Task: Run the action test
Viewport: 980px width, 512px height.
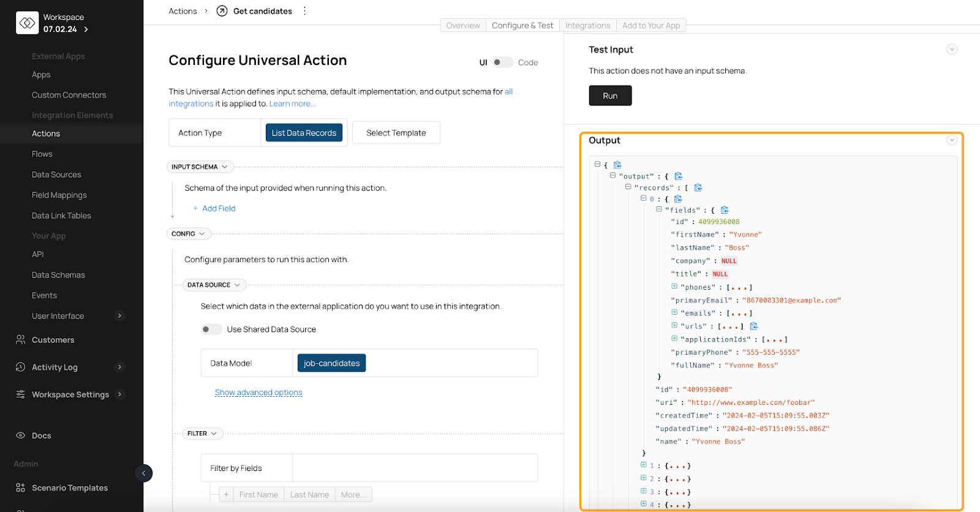Action: (610, 96)
